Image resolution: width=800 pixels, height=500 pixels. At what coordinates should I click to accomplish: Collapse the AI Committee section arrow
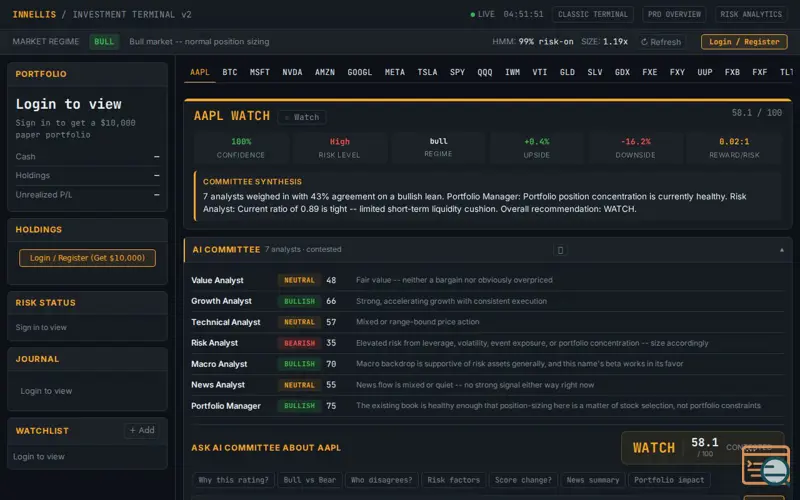pyautogui.click(x=782, y=250)
